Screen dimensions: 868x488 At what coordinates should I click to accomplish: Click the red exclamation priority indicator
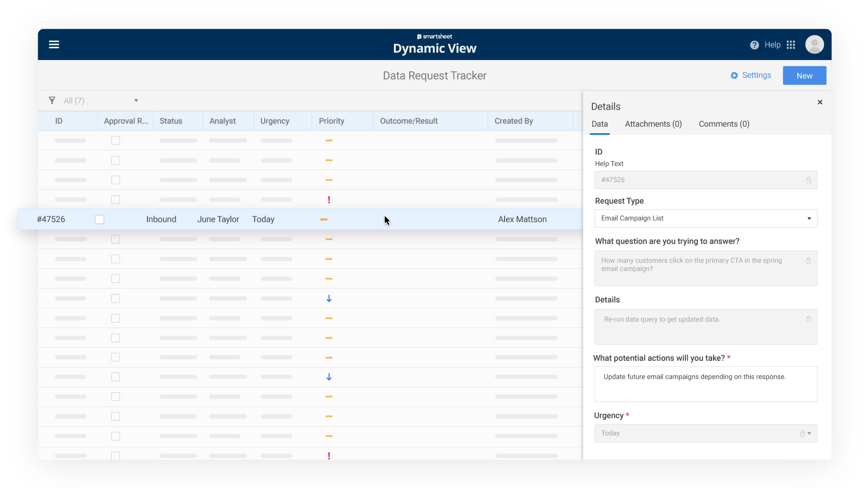tap(329, 200)
